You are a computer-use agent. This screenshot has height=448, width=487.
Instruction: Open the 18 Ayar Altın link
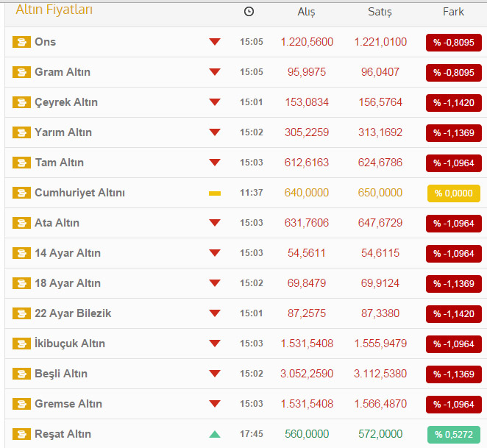(68, 283)
